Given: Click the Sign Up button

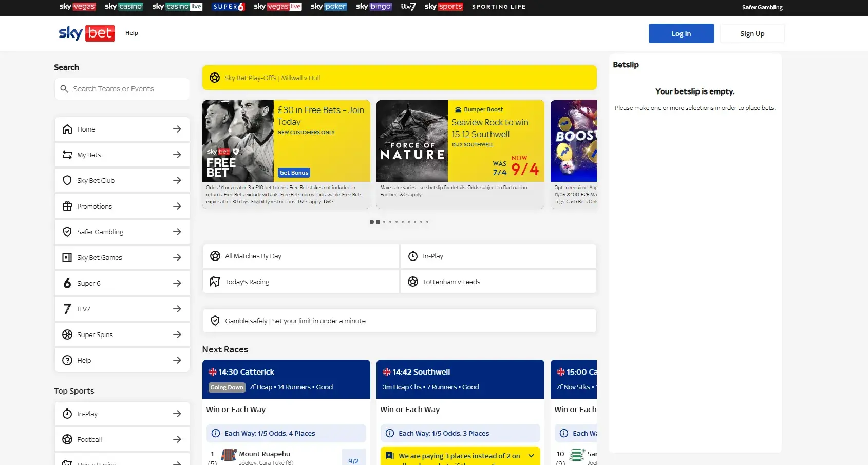Looking at the screenshot, I should click(x=752, y=33).
